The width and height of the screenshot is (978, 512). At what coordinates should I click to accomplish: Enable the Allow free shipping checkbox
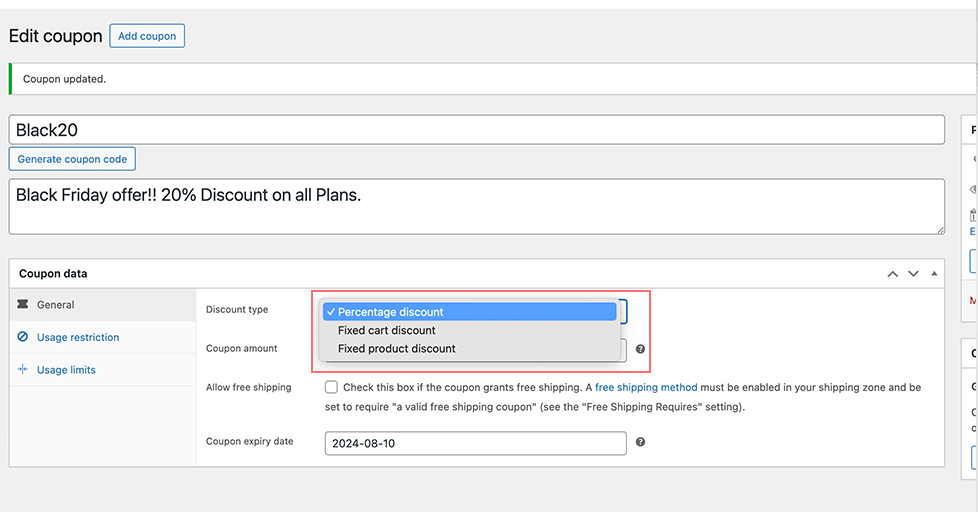[x=331, y=387]
